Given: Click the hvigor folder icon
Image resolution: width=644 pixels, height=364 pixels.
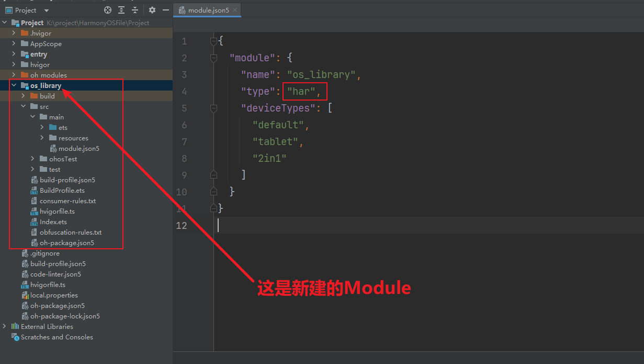Looking at the screenshot, I should pos(25,64).
